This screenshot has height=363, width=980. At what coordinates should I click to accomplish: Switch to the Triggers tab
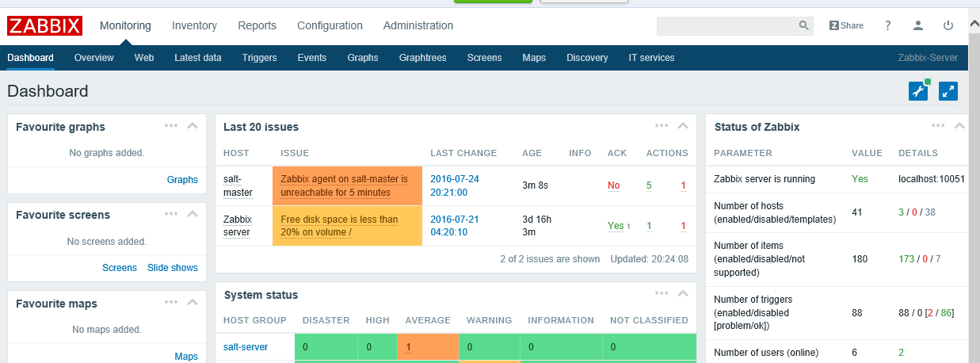[x=260, y=58]
